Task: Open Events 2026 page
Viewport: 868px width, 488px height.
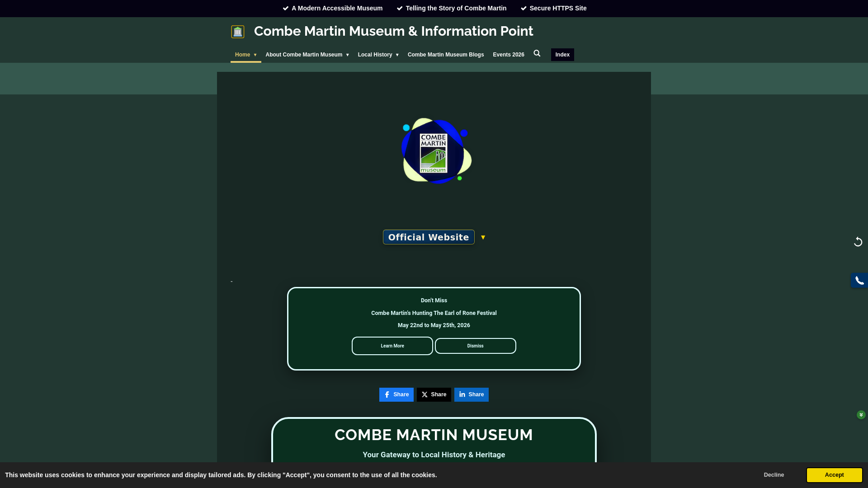Action: 509,55
